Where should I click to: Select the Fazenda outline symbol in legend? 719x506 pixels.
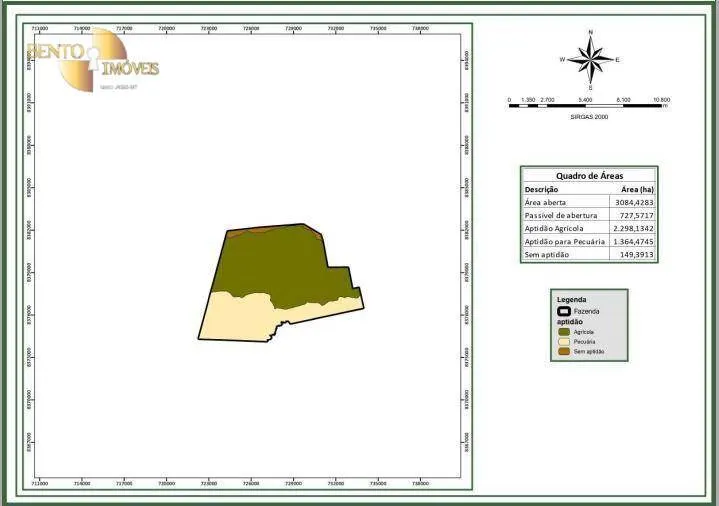point(564,311)
